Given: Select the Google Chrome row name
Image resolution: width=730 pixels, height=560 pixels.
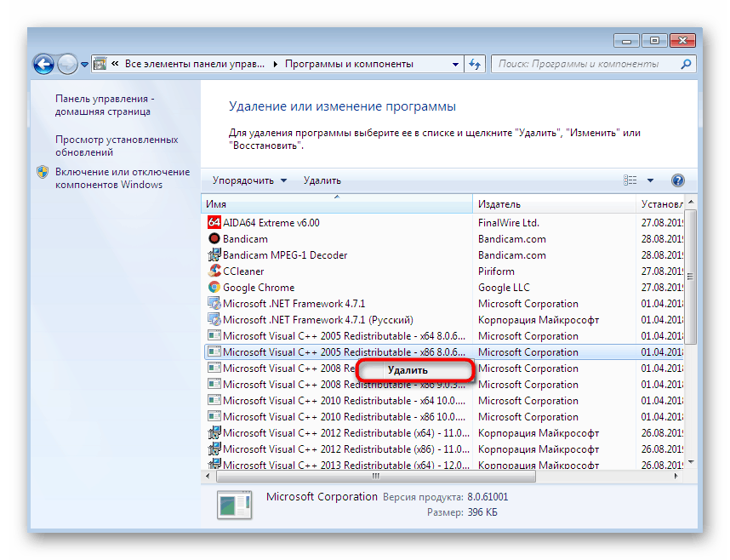Looking at the screenshot, I should (x=259, y=288).
